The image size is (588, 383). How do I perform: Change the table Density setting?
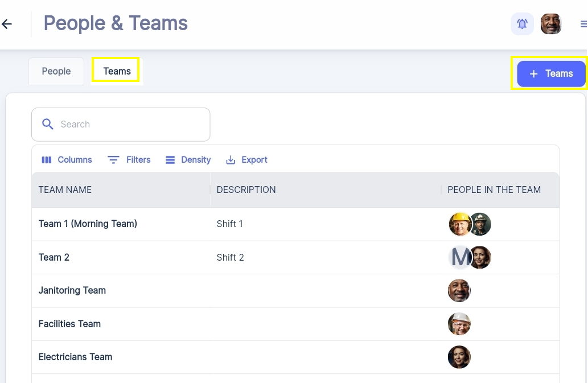[x=188, y=160]
